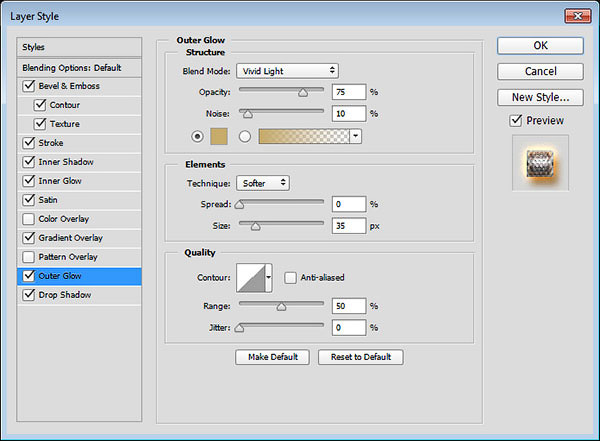Open the Texture sub-effect settings
The width and height of the screenshot is (600, 441).
[x=65, y=124]
